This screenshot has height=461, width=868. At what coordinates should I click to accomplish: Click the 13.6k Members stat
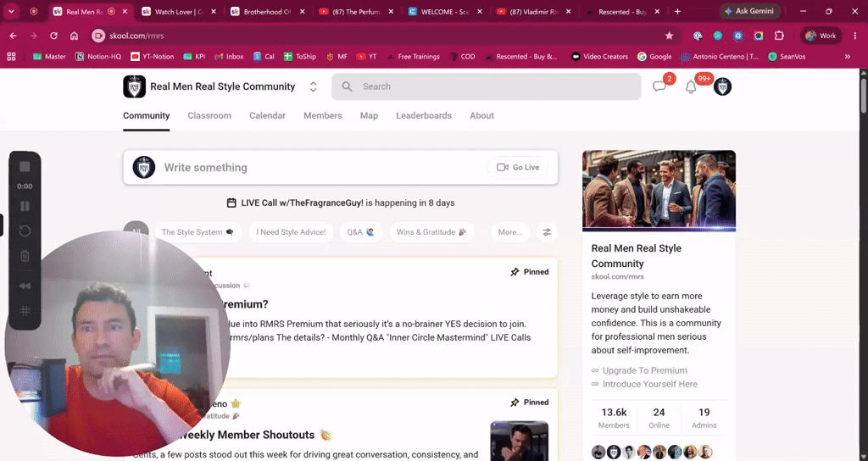[x=614, y=418]
